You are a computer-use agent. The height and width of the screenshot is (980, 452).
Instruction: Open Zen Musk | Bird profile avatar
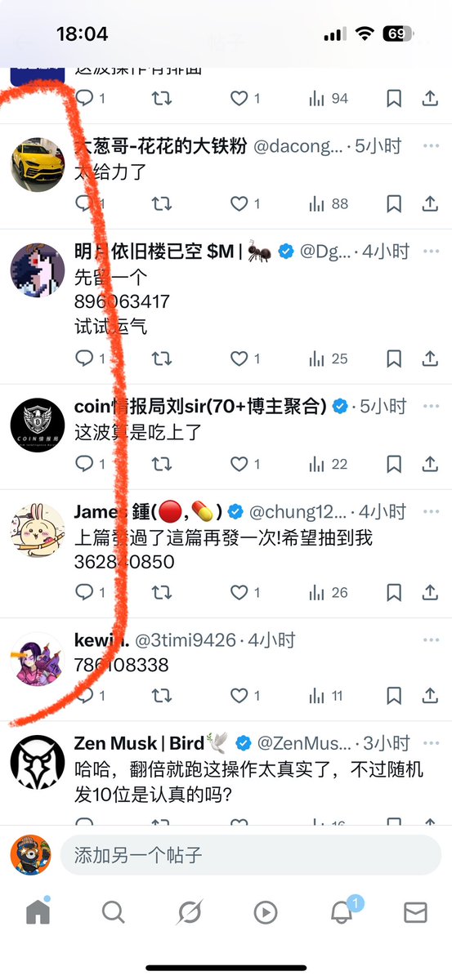(38, 762)
